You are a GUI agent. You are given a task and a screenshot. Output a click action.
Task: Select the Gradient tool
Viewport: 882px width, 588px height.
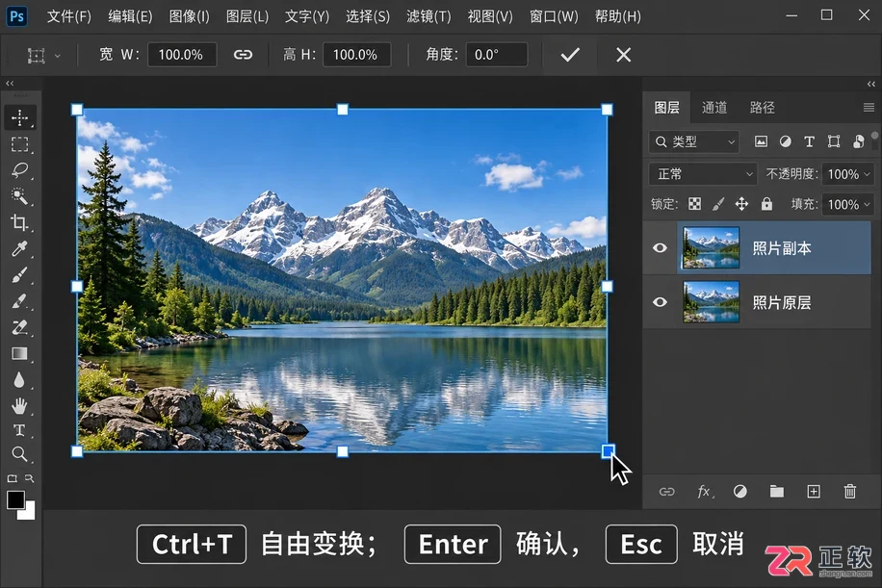pyautogui.click(x=19, y=353)
